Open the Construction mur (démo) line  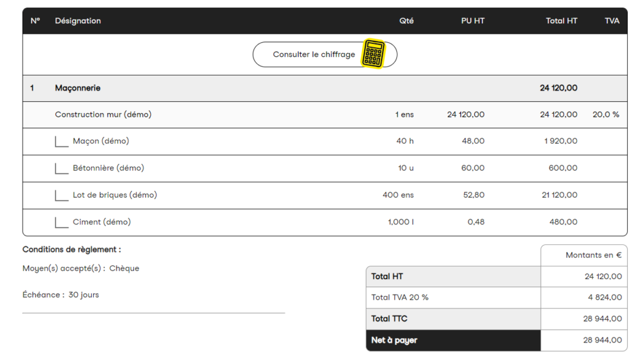point(103,114)
